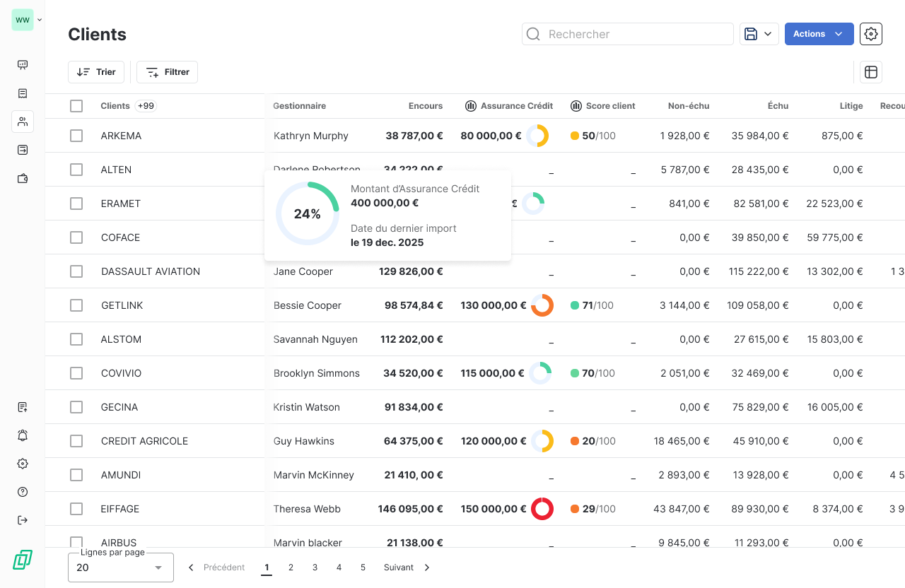Click manager Theresa Webb cell
The width and height of the screenshot is (905, 588).
[307, 509]
